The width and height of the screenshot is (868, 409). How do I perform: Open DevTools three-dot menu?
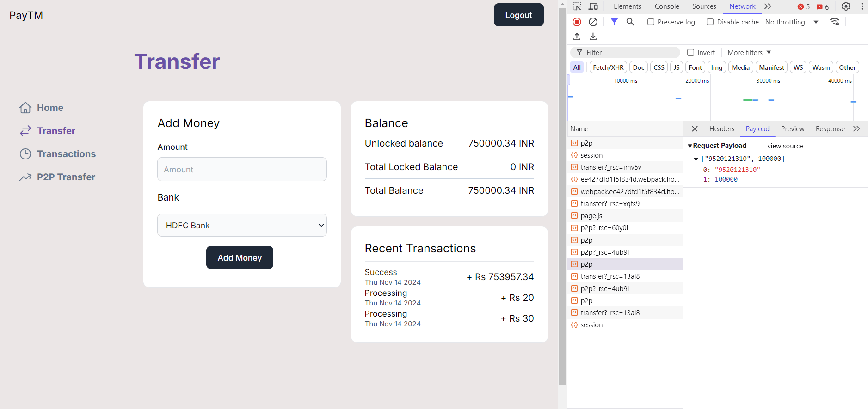tap(862, 6)
